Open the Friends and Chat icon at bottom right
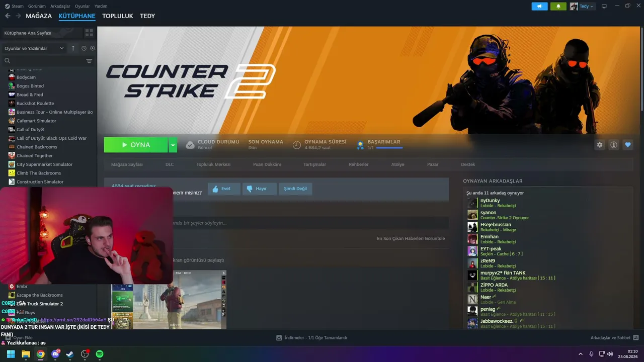Image resolution: width=644 pixels, height=362 pixels. click(636, 338)
